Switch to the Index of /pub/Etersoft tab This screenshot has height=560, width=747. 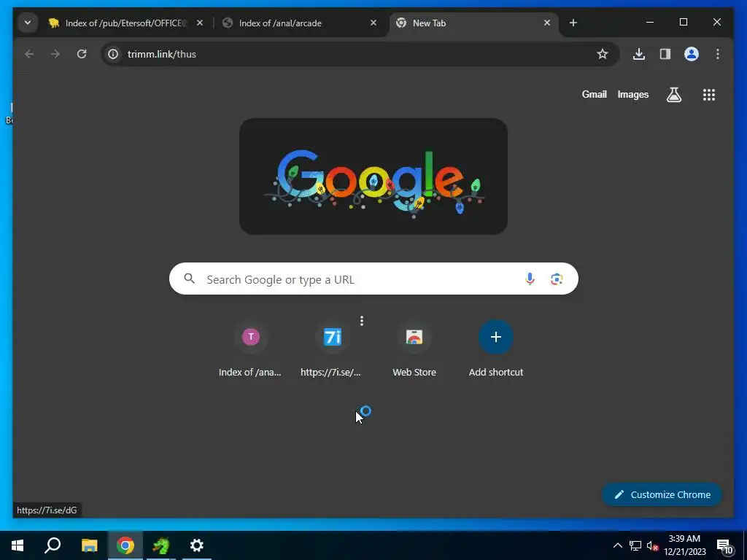click(125, 23)
